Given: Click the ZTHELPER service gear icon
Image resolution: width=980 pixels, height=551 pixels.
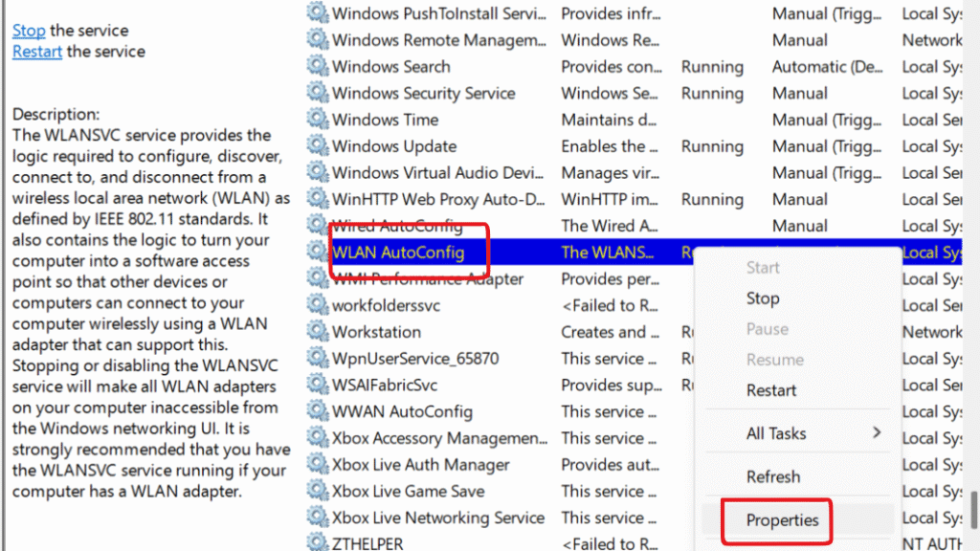Looking at the screenshot, I should coord(318,542).
